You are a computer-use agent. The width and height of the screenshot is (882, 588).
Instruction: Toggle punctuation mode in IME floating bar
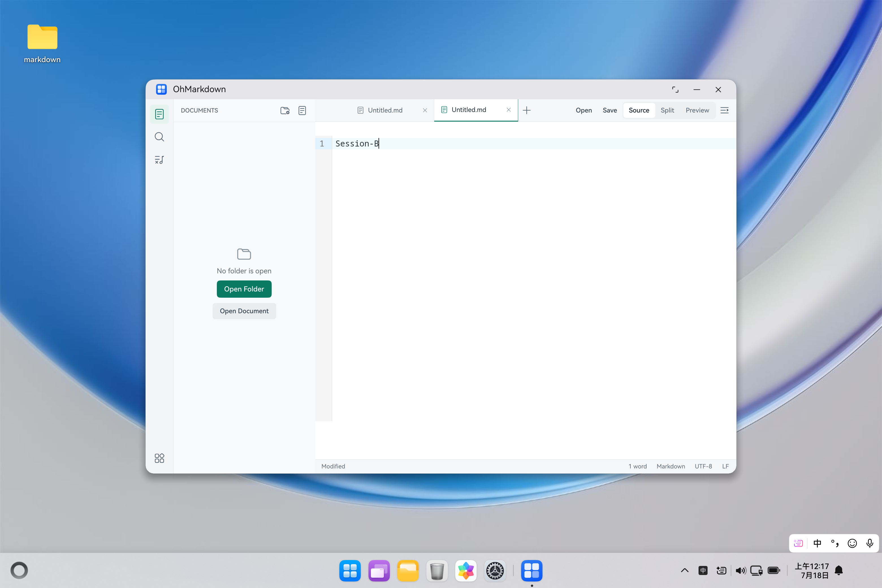835,543
